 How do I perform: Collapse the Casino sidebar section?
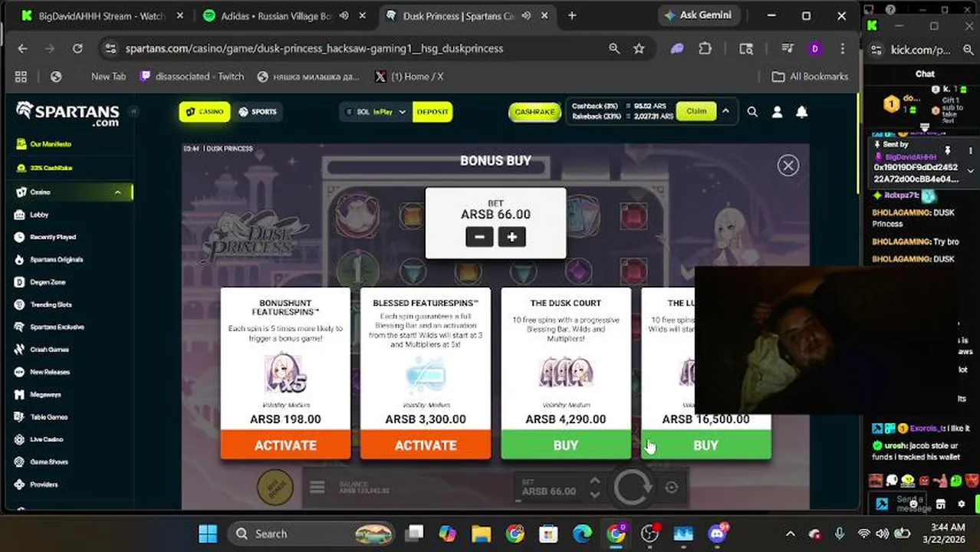click(117, 192)
